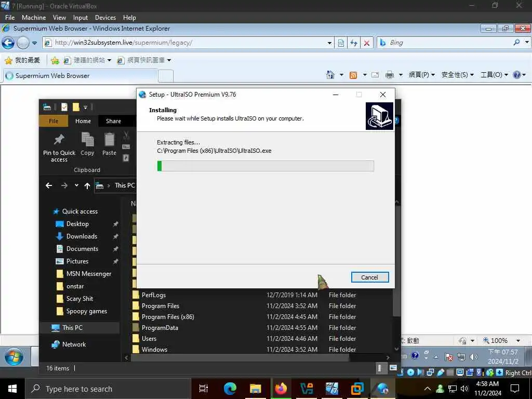Cancel the UltraISO installation
532x399 pixels.
pyautogui.click(x=369, y=277)
